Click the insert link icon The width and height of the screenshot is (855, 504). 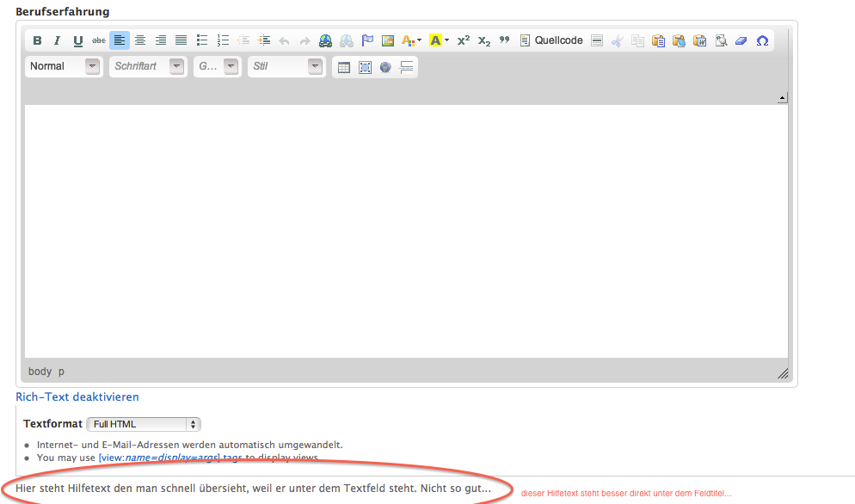(x=325, y=40)
